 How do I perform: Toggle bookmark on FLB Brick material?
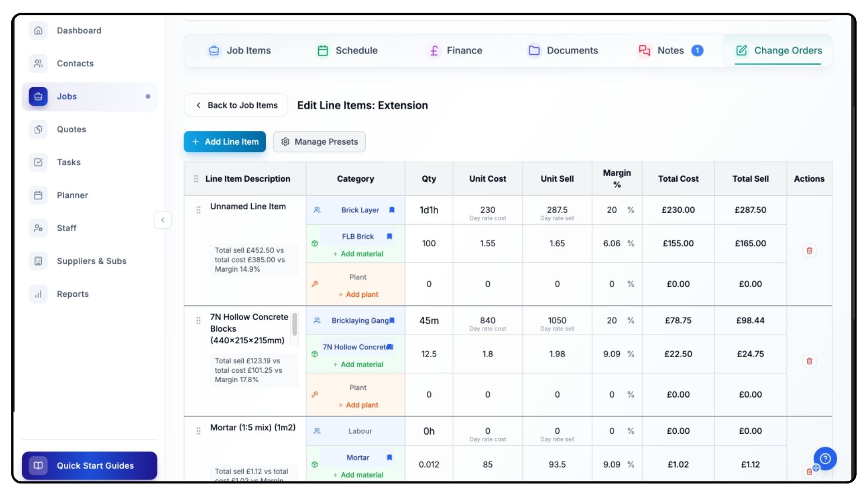tap(389, 236)
